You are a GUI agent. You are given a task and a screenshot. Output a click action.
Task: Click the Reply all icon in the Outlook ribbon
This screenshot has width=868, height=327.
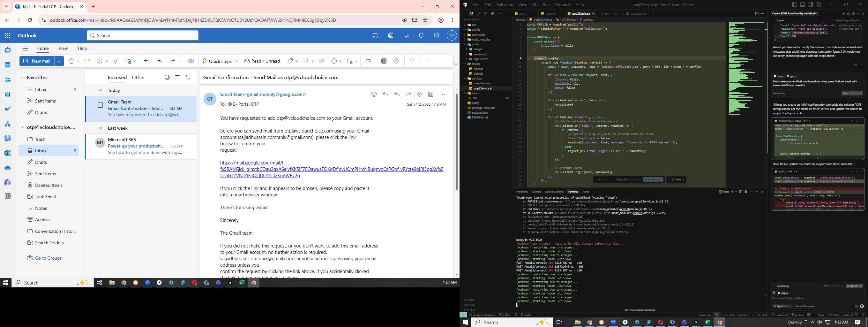160,61
